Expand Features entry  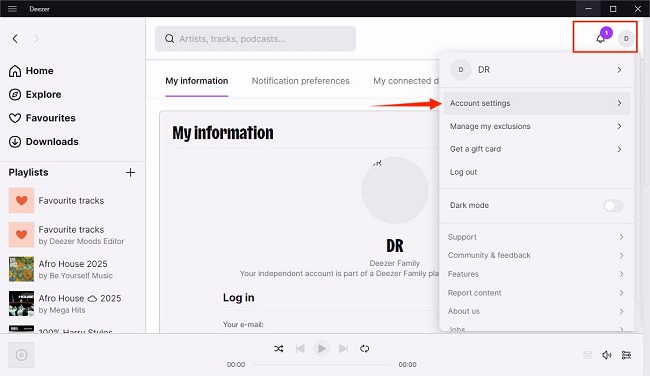536,274
